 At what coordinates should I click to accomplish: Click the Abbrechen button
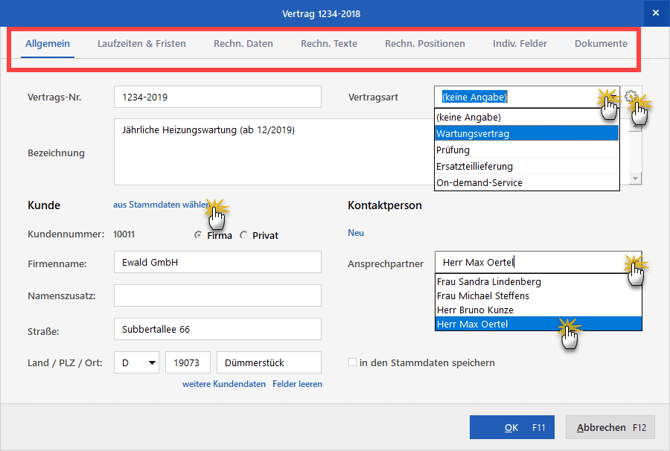[x=611, y=427]
